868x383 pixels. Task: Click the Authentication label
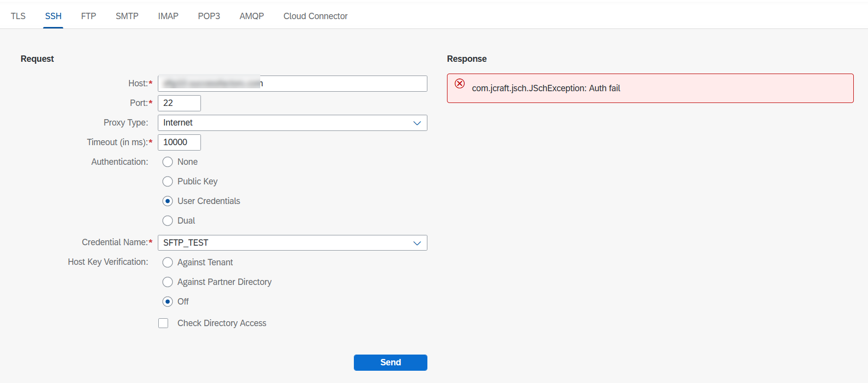pos(120,162)
